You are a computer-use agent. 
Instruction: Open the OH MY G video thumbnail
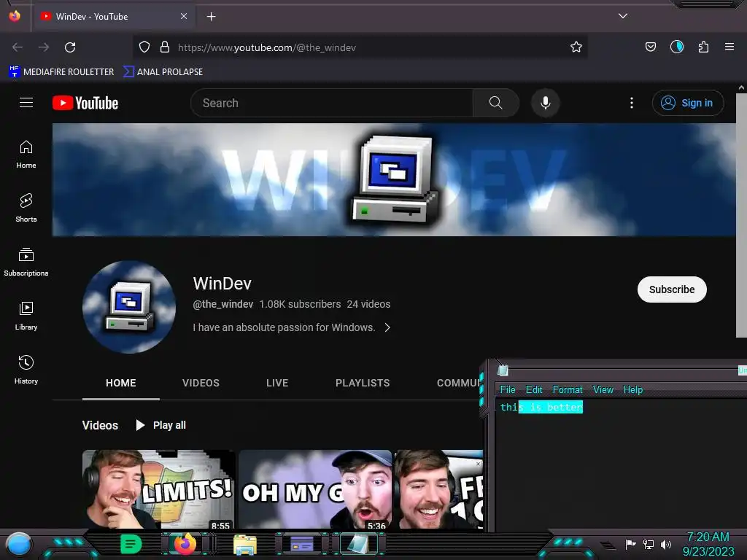coord(315,489)
